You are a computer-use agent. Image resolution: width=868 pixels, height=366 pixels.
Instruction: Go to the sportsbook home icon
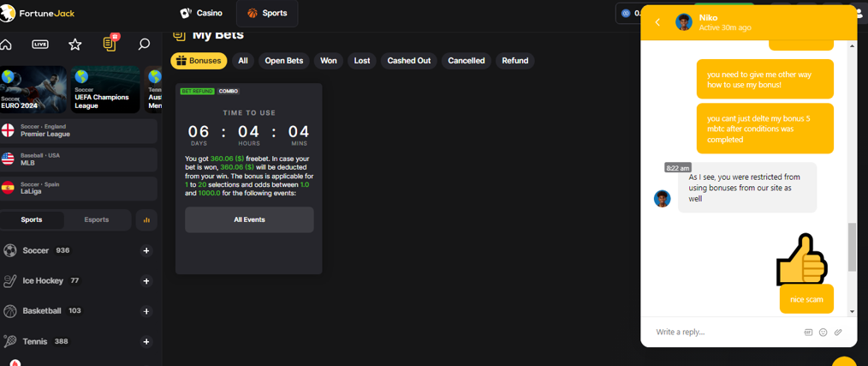pos(5,45)
